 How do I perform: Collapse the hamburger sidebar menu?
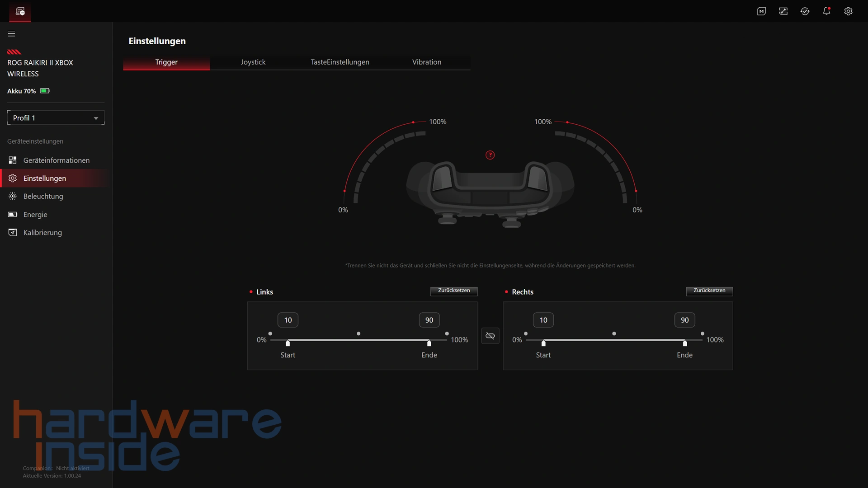coord(11,34)
